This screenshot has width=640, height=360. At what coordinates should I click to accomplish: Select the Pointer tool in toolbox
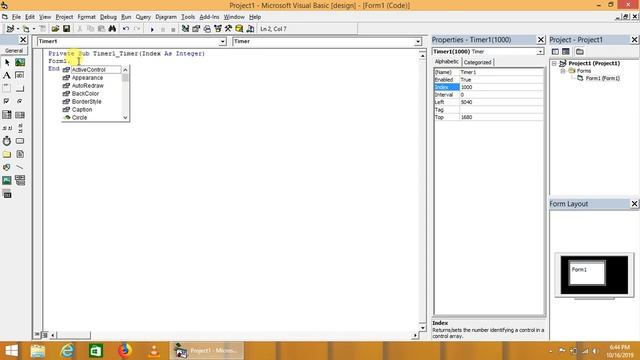click(7, 62)
